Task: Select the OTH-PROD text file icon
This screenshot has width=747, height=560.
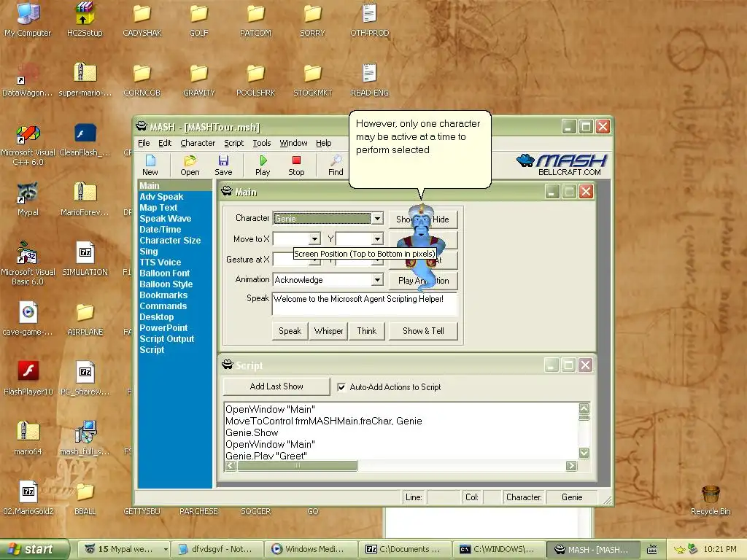Action: [x=370, y=13]
